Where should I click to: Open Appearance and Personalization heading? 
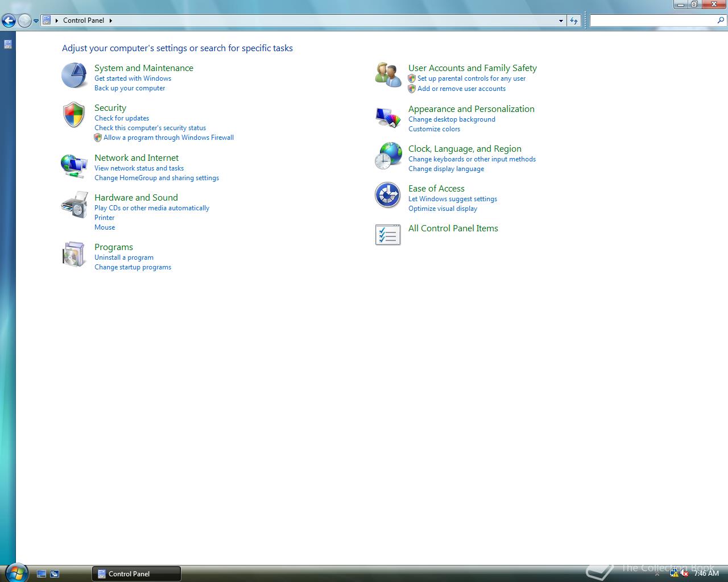471,109
